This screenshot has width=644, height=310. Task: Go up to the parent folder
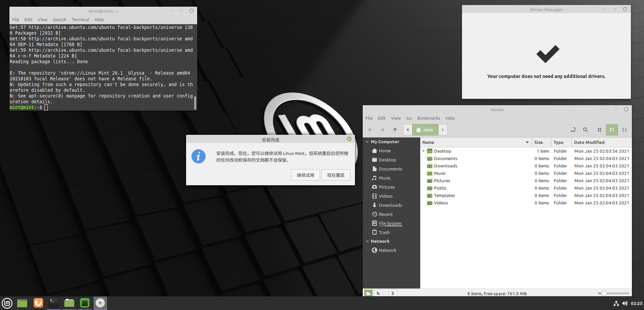pos(395,130)
